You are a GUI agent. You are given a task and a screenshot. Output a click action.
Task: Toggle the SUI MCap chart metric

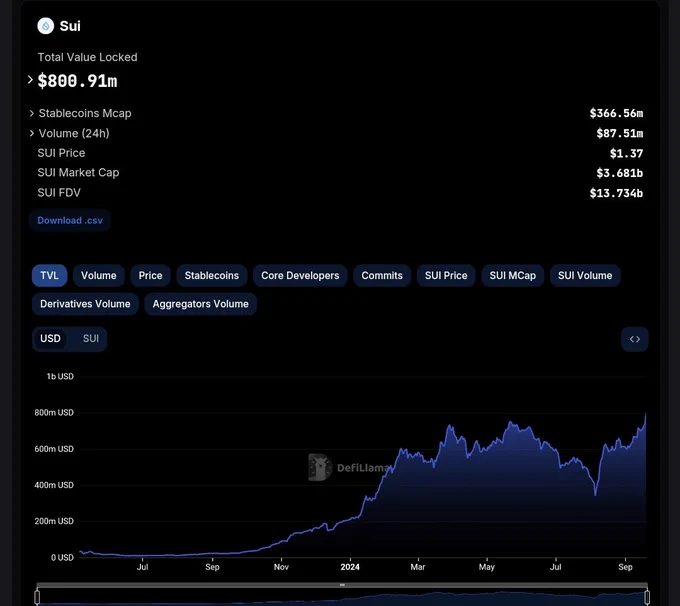tap(513, 275)
